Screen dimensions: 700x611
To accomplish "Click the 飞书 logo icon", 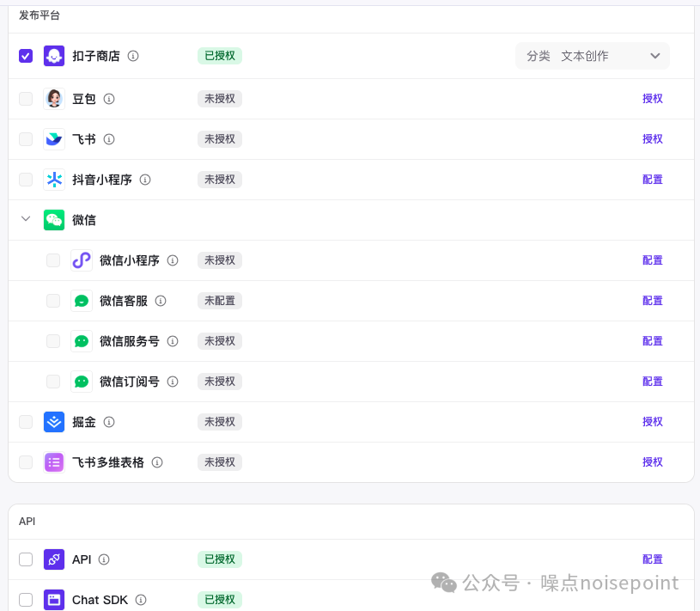I will pos(54,139).
